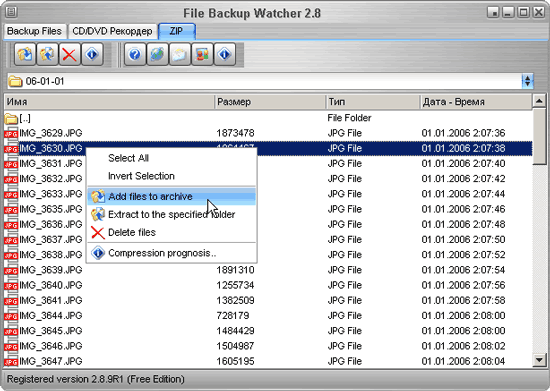Click size value 1873478

(x=235, y=133)
